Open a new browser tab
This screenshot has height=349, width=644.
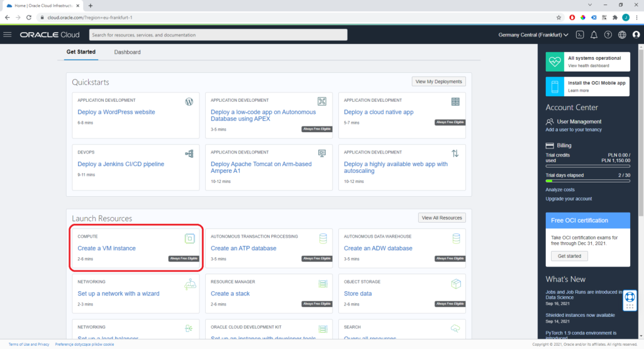[x=91, y=6]
